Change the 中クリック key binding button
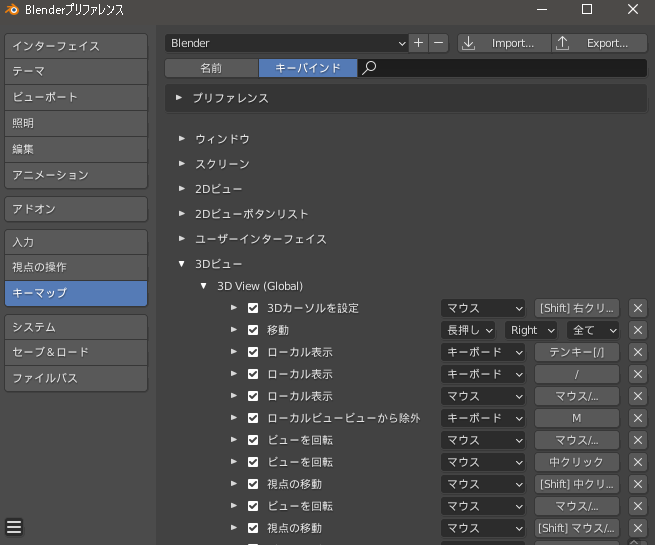 click(576, 462)
